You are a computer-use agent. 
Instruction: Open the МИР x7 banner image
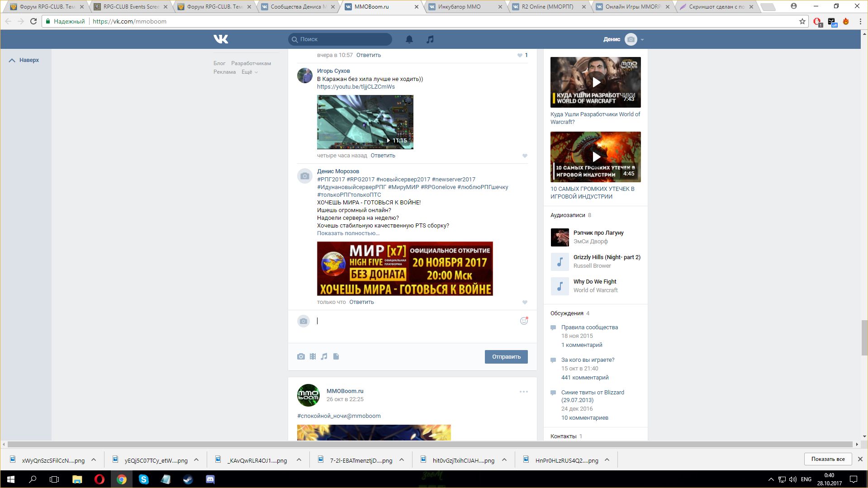pyautogui.click(x=405, y=269)
